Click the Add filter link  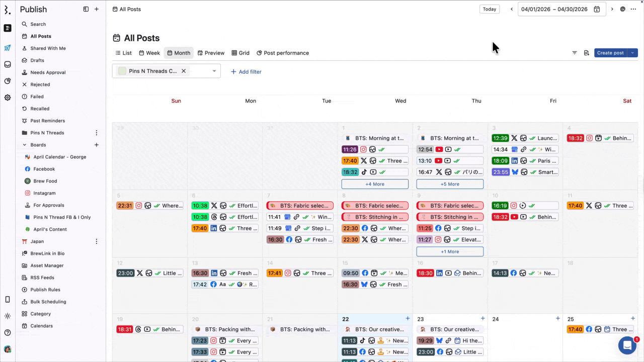246,72
